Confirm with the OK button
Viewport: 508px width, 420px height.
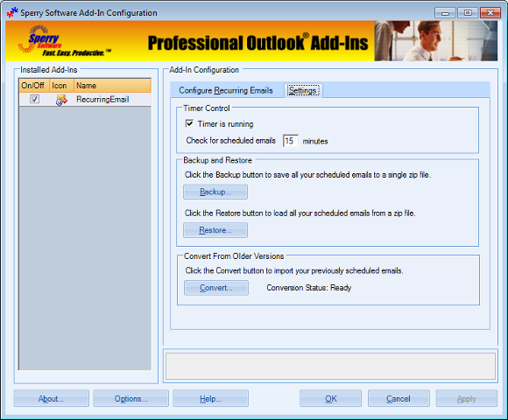pos(330,398)
